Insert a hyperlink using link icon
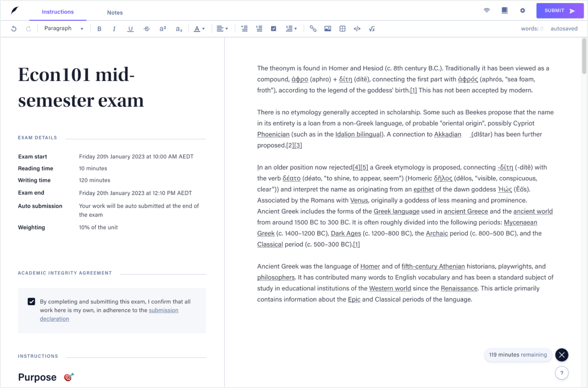The width and height of the screenshot is (588, 388). tap(313, 29)
